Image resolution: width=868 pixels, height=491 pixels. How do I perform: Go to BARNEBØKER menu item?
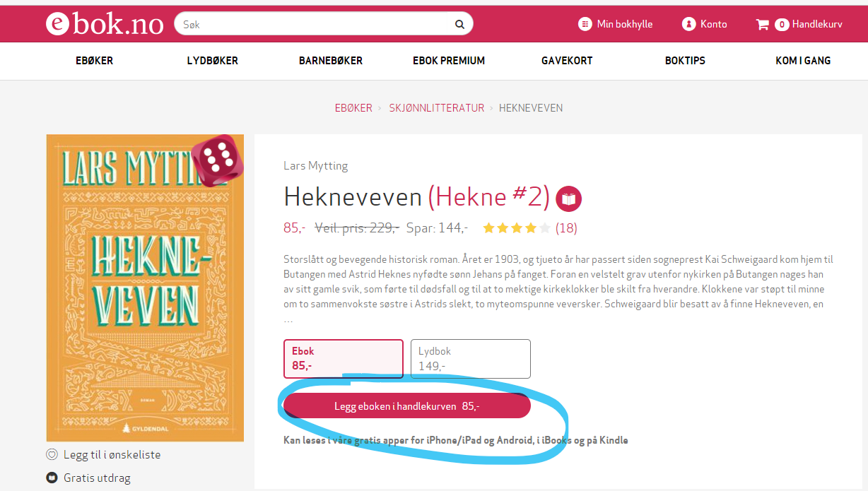pos(331,61)
